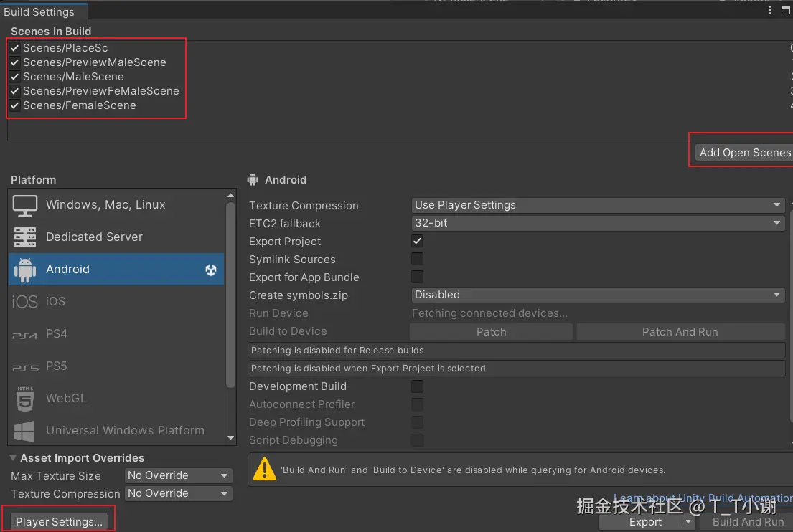
Task: Maximize the Build Settings window
Action: tap(785, 10)
